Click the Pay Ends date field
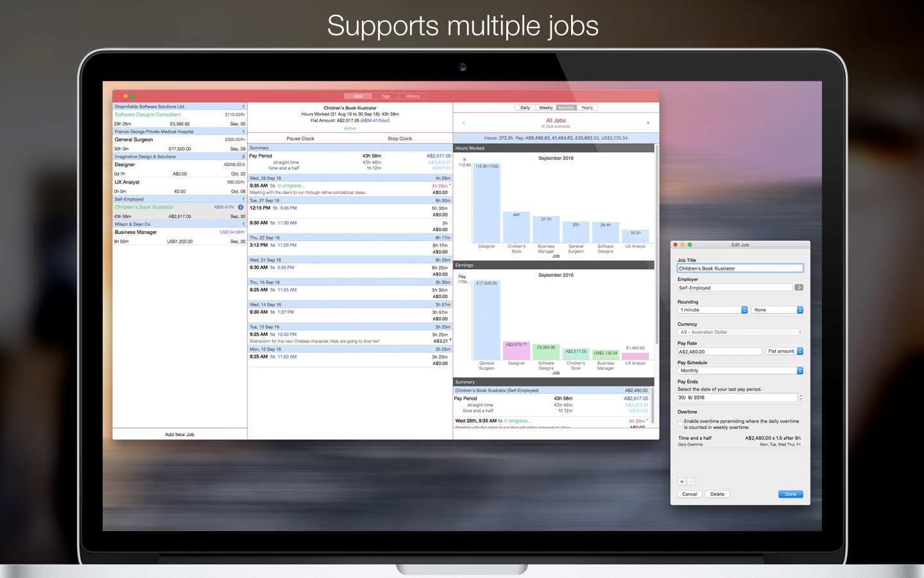 [737, 398]
